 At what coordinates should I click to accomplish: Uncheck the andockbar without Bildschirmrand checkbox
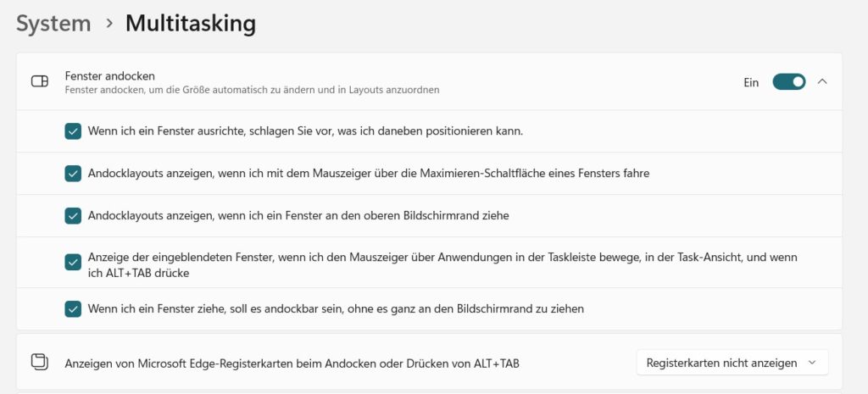(73, 308)
